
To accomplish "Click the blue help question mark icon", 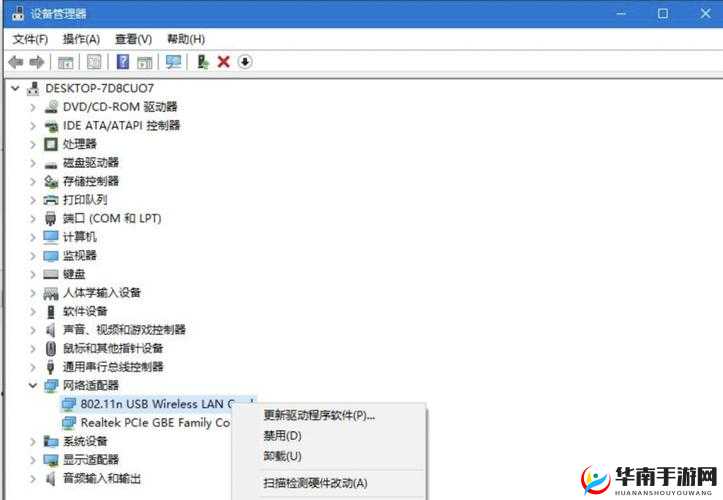I will click(122, 62).
